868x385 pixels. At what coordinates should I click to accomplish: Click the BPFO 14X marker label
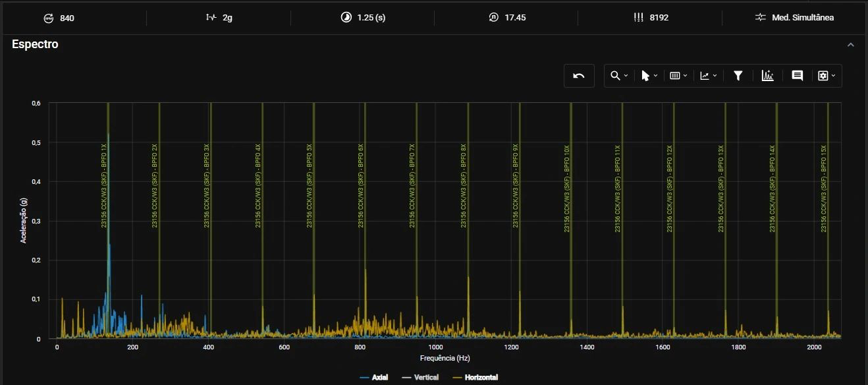coord(773,189)
